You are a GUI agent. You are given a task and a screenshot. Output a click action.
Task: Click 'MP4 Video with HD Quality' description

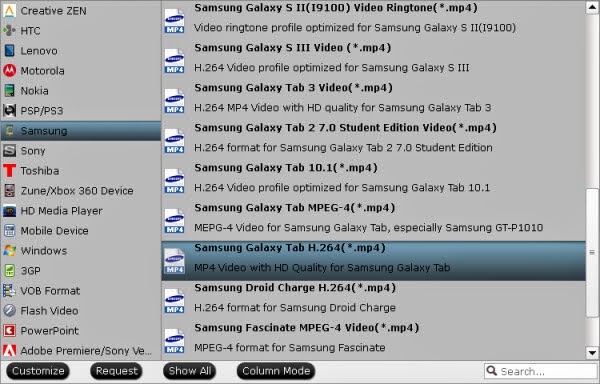point(322,267)
